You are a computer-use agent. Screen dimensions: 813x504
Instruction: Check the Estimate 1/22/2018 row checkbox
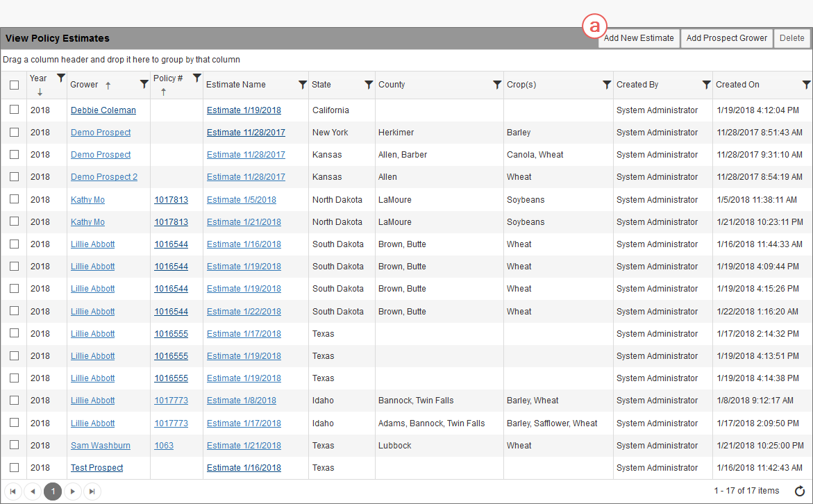(14, 311)
